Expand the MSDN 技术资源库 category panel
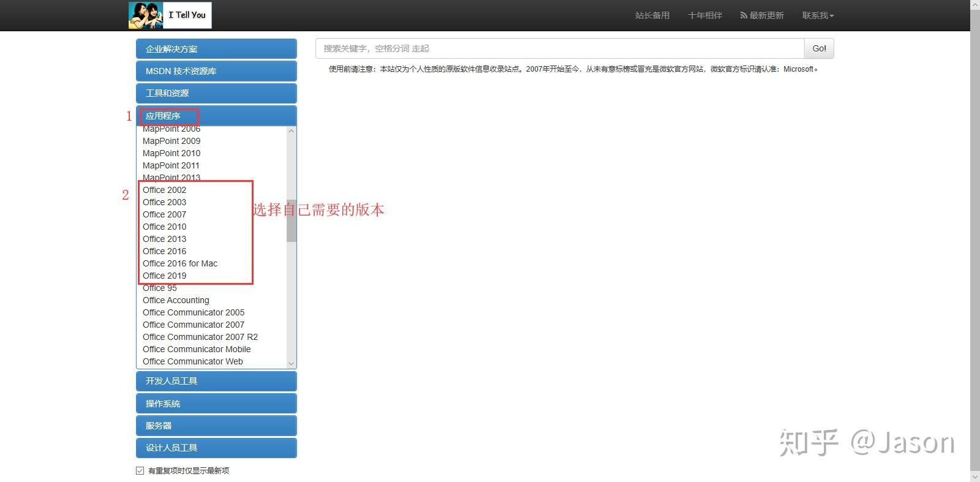 pos(216,71)
